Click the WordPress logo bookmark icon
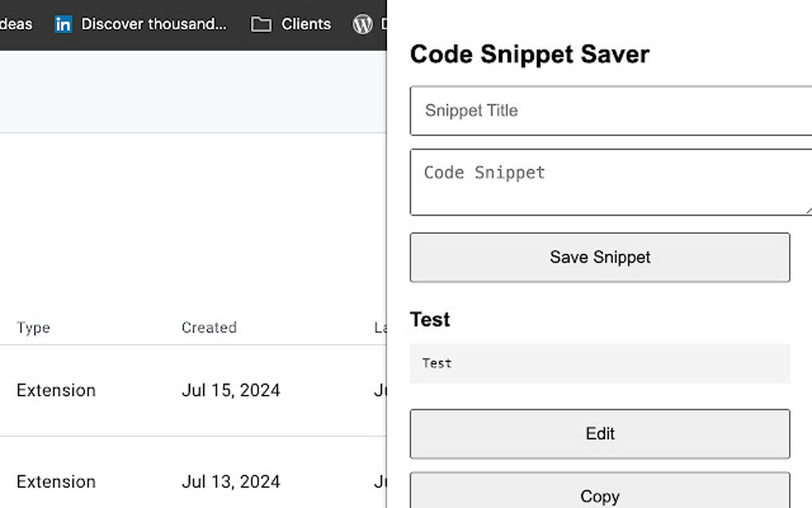The height and width of the screenshot is (508, 812). point(362,24)
